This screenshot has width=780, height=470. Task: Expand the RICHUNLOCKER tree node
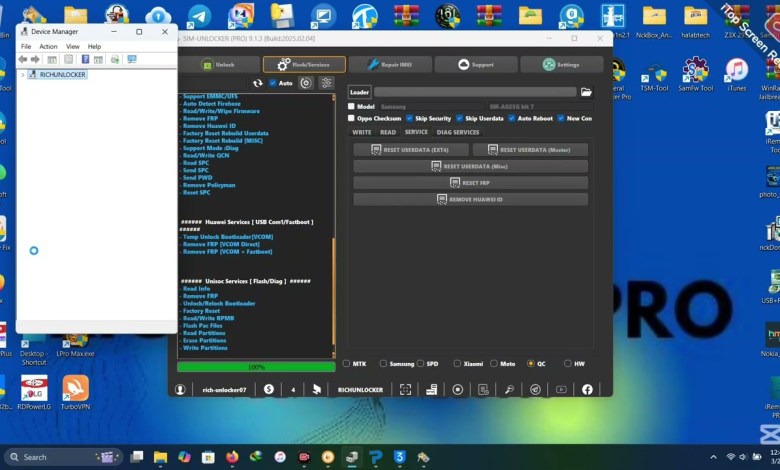click(x=23, y=74)
